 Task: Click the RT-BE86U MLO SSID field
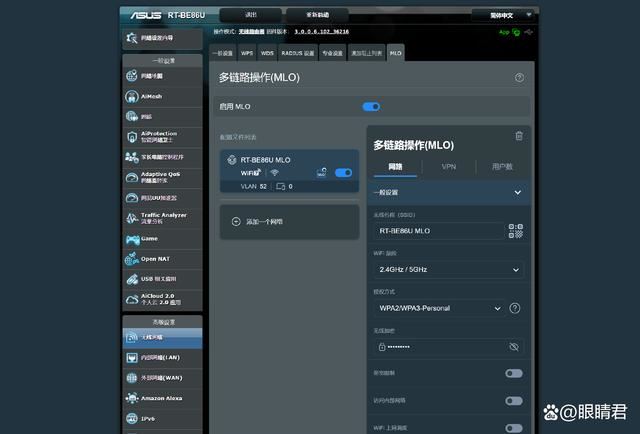tap(438, 231)
